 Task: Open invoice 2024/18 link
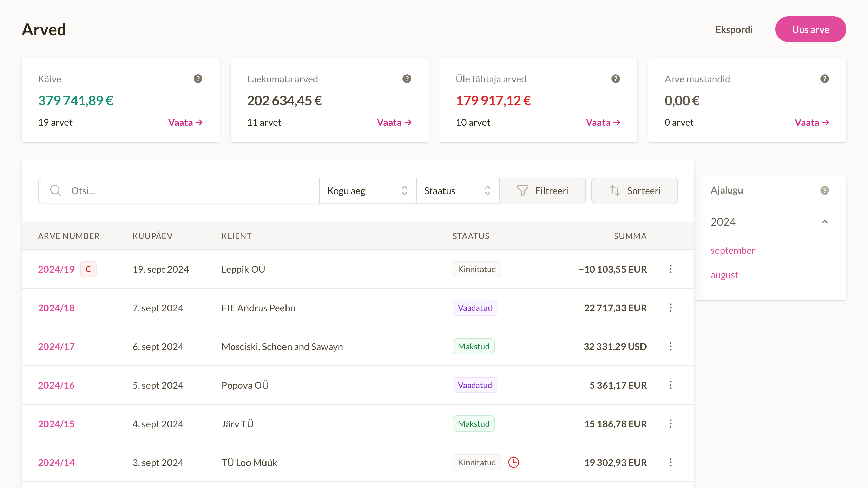(56, 308)
